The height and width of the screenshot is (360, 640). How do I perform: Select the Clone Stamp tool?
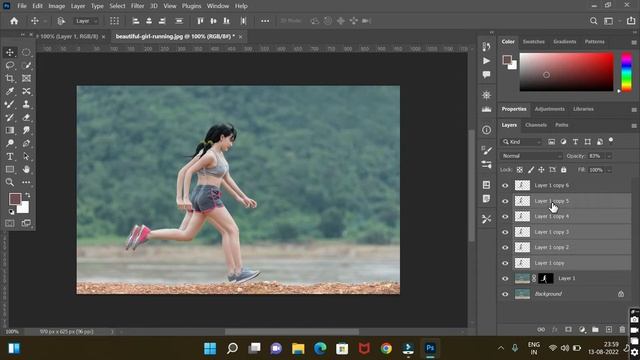[26, 104]
